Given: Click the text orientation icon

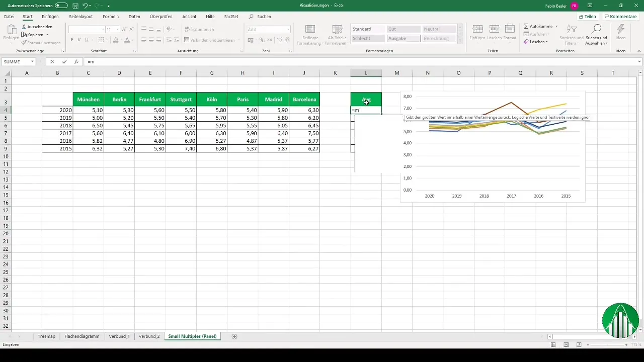Looking at the screenshot, I should (x=169, y=29).
